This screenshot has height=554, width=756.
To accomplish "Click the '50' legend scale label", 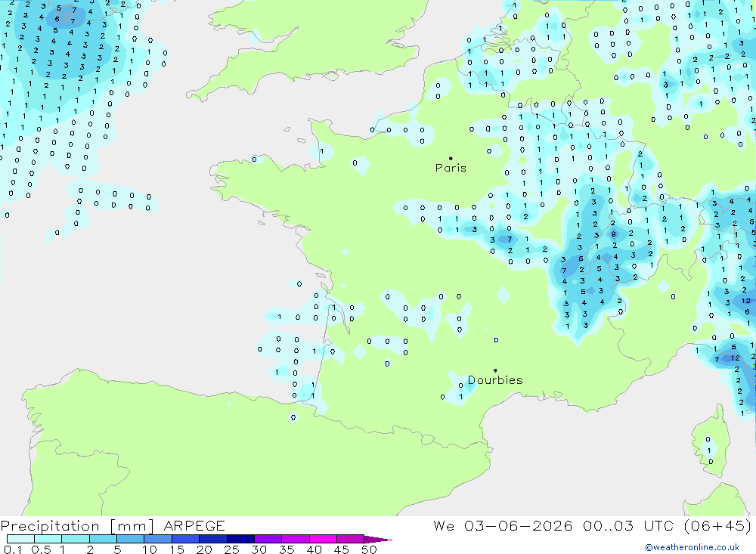I will (x=369, y=549).
